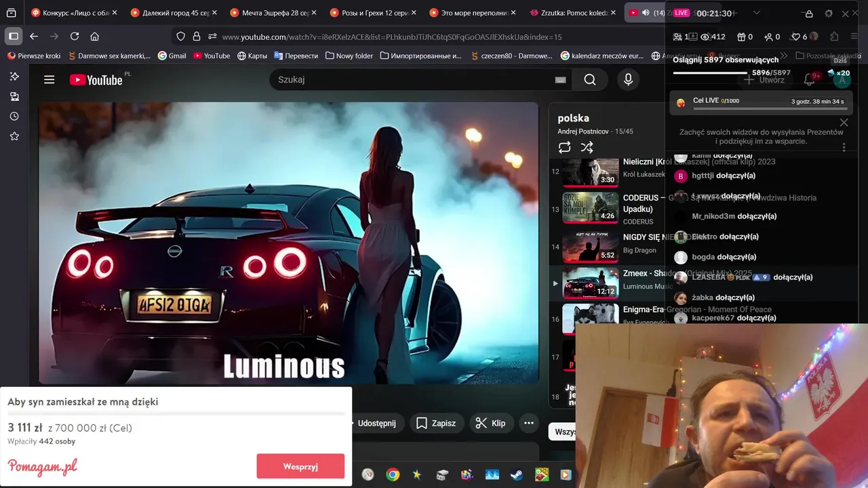Open the Карты bookmark
This screenshot has height=488, width=868.
pos(252,56)
